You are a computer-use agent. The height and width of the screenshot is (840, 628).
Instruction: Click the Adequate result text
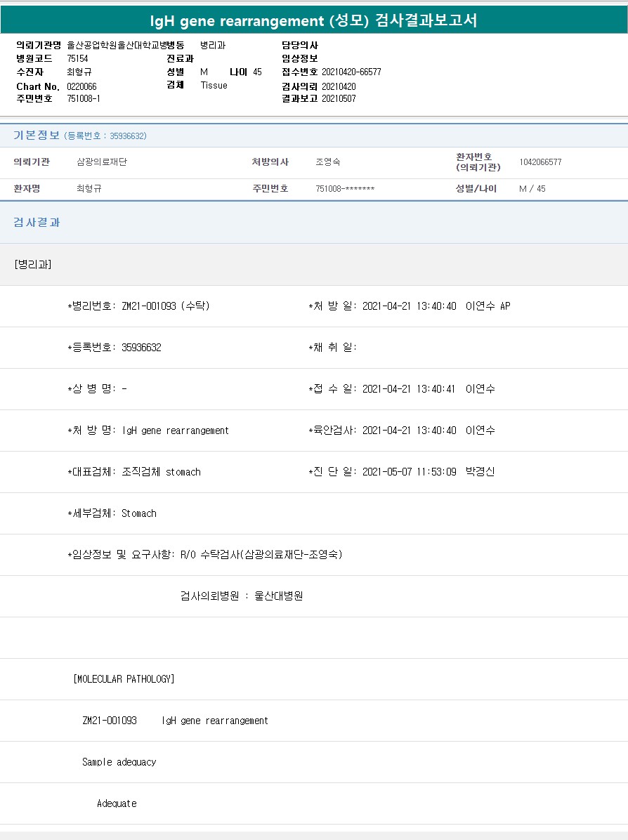click(117, 803)
